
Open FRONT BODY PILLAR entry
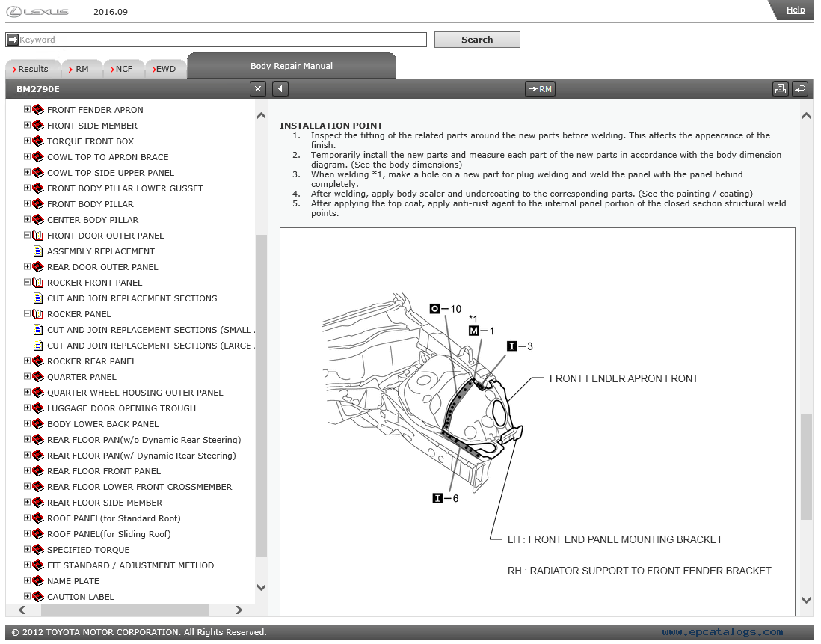(x=90, y=204)
